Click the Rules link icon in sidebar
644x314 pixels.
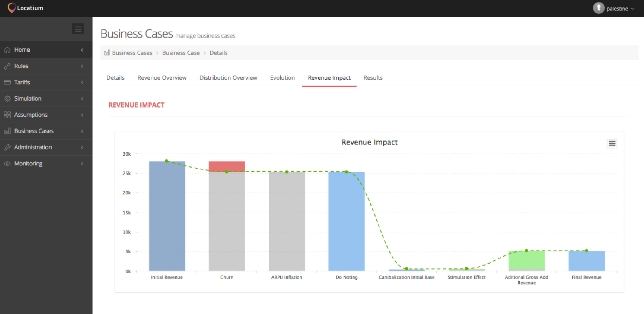point(7,66)
